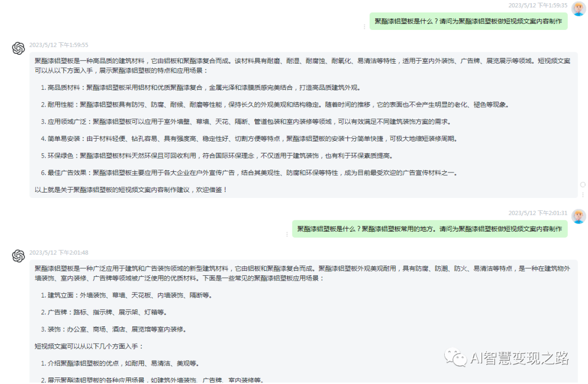This screenshot has width=588, height=384.
Task: Select the second green question bubble
Action: click(x=429, y=229)
